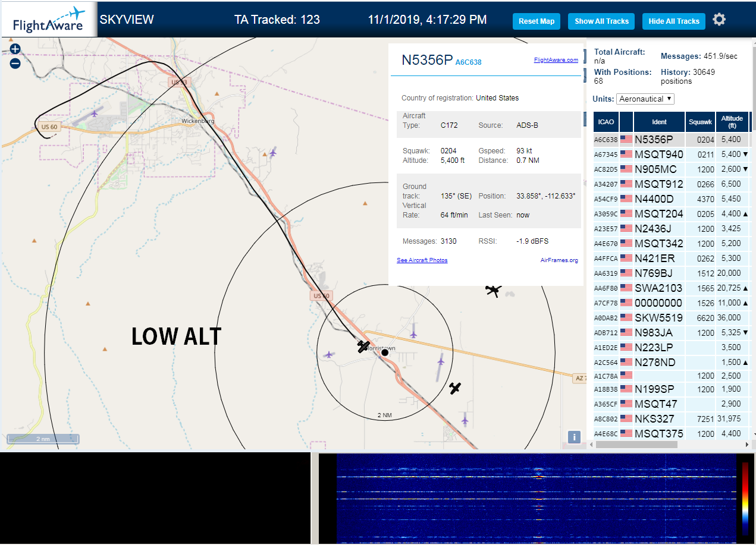Select aircraft row MSQT912
Screen dimensions: 756x545
671,184
